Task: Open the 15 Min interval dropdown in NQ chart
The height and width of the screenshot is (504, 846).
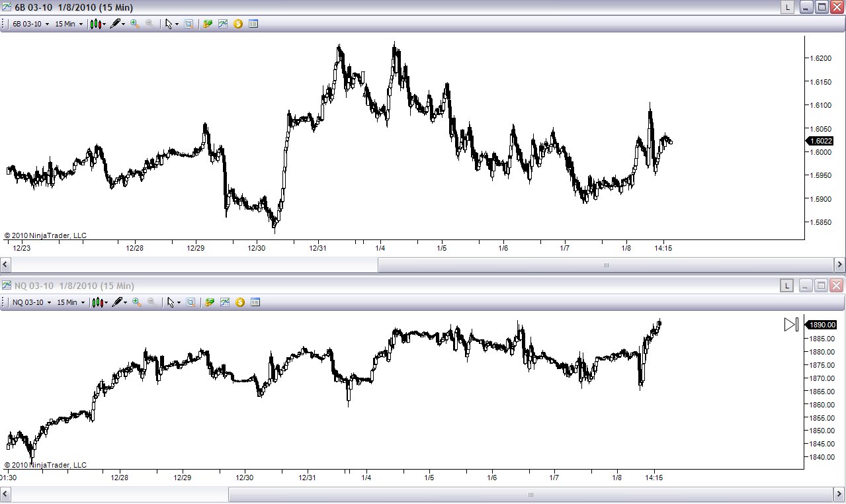Action: (x=70, y=302)
